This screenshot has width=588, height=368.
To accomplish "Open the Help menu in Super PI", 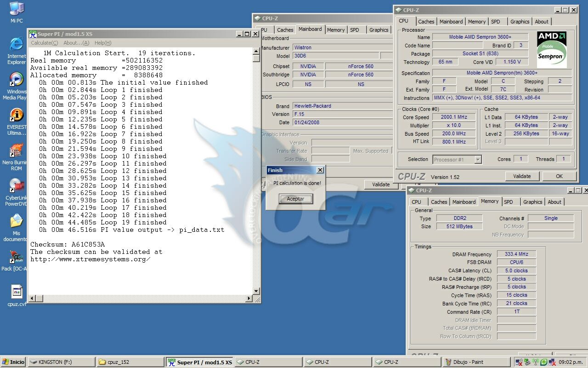I will coord(103,43).
